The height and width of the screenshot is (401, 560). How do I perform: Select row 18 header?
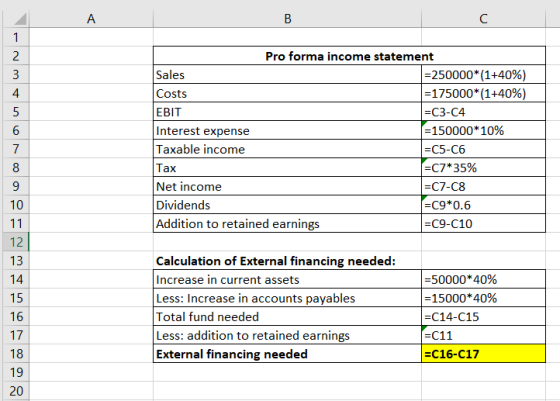pyautogui.click(x=16, y=354)
